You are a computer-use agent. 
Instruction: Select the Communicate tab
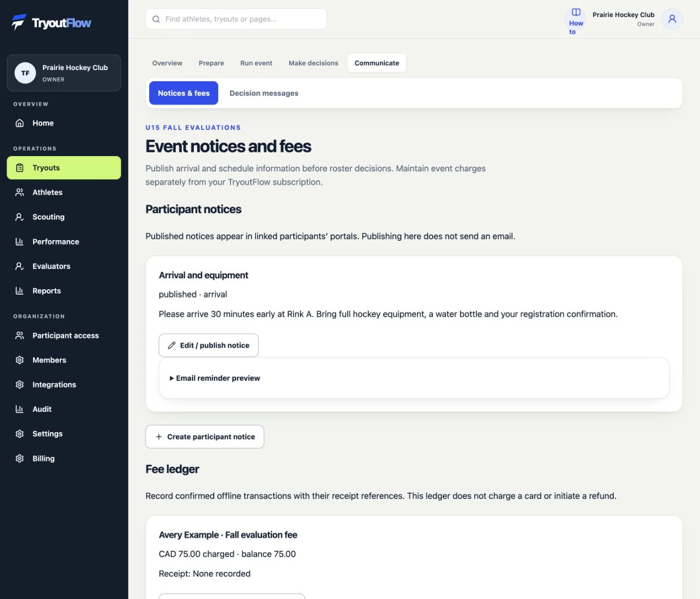point(377,63)
